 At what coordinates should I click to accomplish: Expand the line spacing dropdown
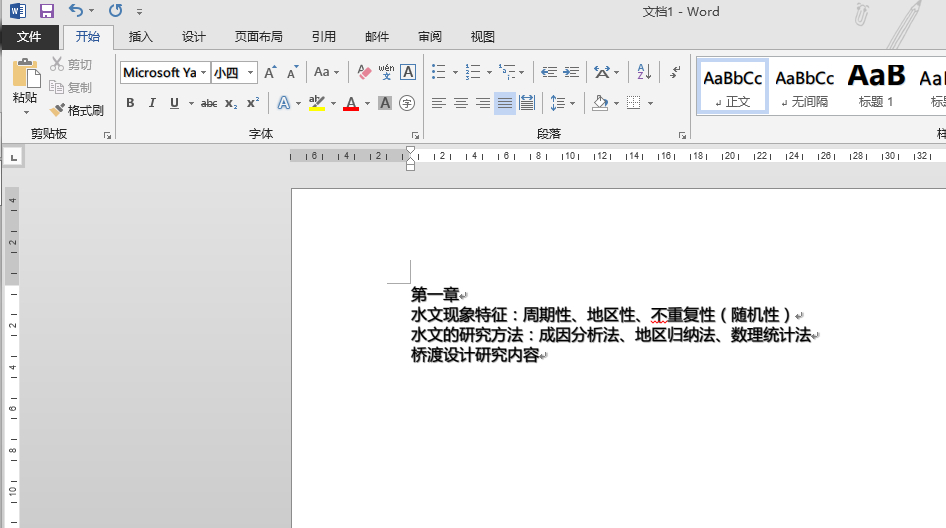(x=571, y=103)
